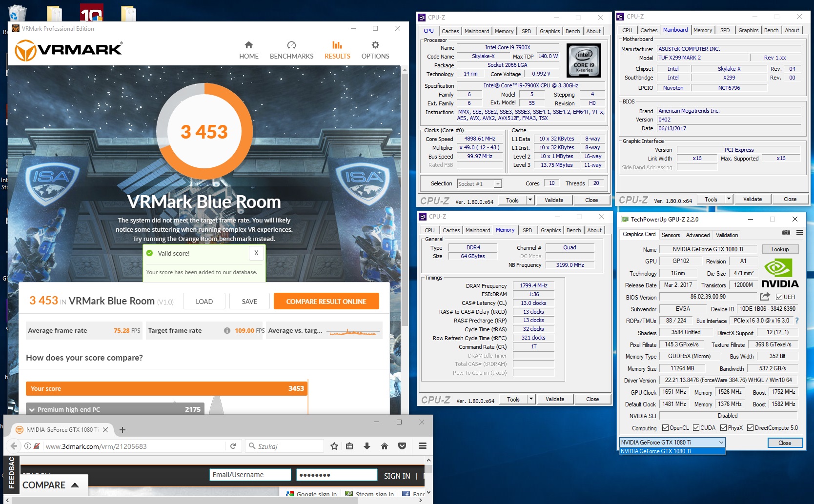
Task: Click GPU-Z BIOS export share icon
Action: [x=765, y=297]
